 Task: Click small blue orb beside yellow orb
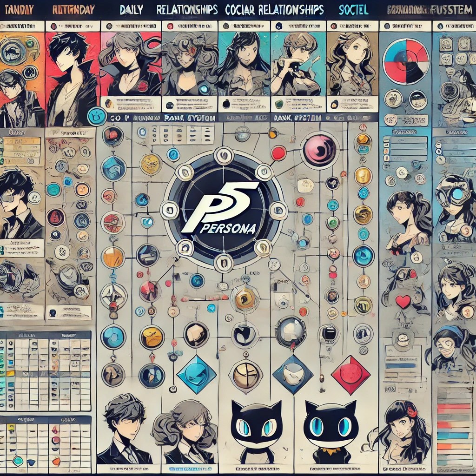coord(173,154)
